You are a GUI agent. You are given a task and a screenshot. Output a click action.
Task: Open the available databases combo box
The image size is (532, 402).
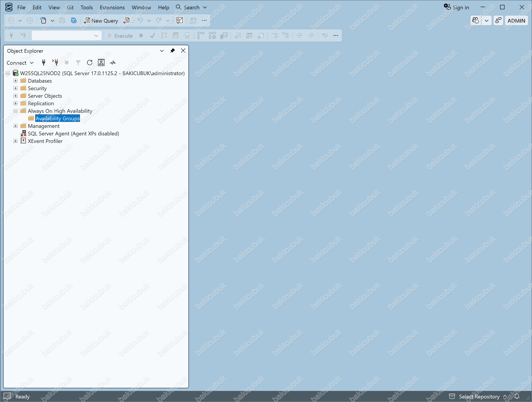pyautogui.click(x=66, y=36)
